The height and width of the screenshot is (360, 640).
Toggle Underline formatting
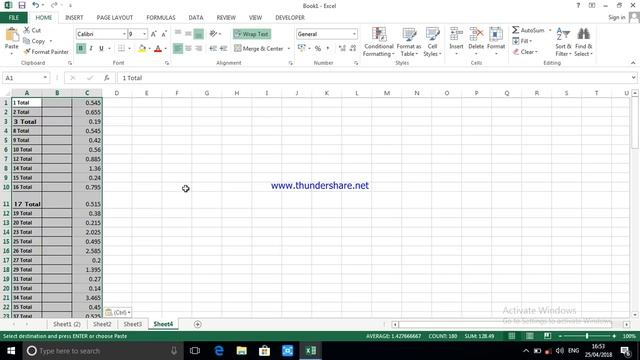pyautogui.click(x=101, y=49)
